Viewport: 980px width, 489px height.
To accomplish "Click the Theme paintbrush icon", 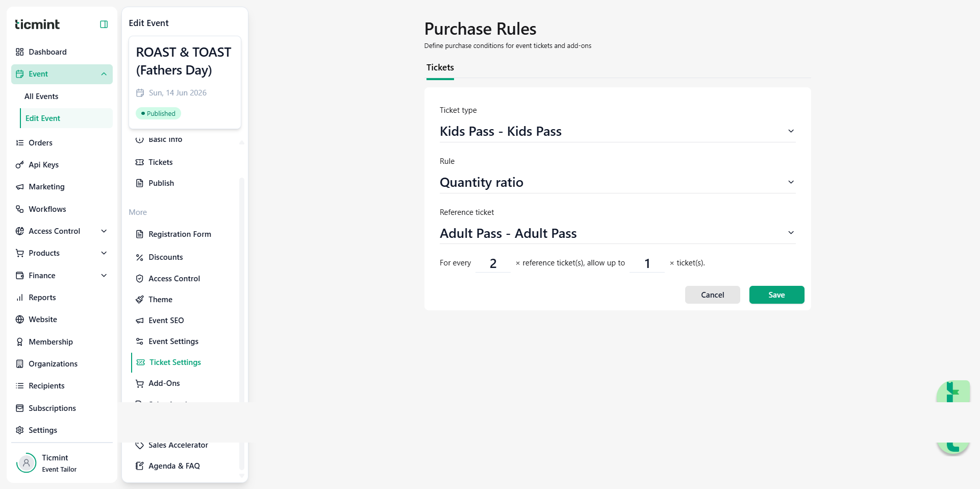I will (140, 300).
